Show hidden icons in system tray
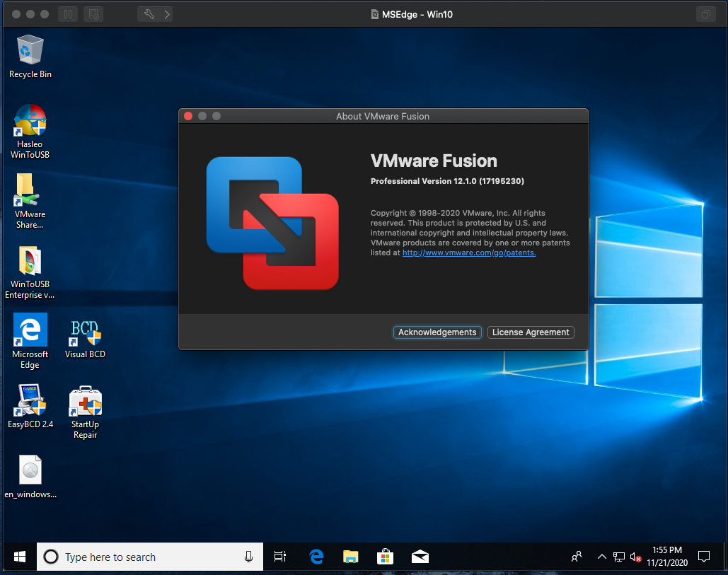 601,557
